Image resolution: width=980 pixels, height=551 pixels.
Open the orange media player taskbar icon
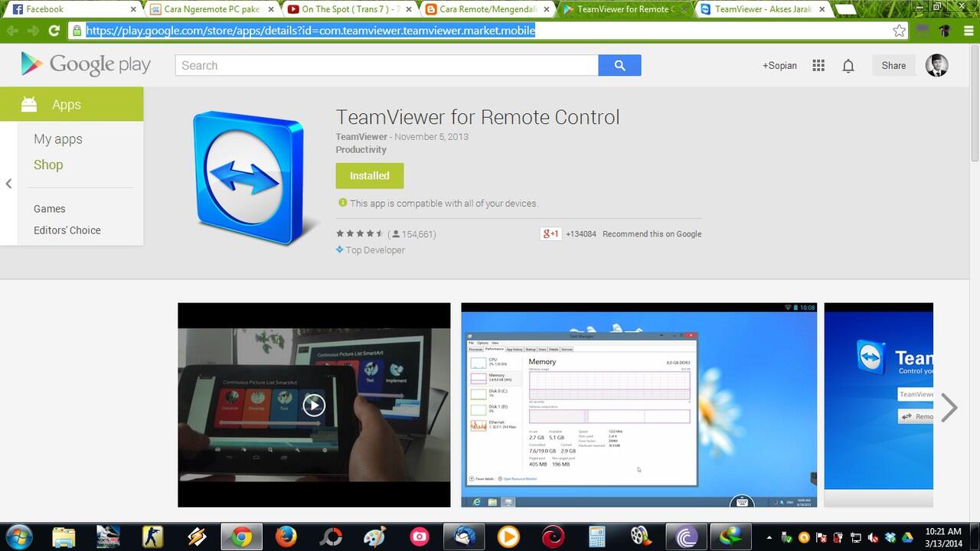508,536
